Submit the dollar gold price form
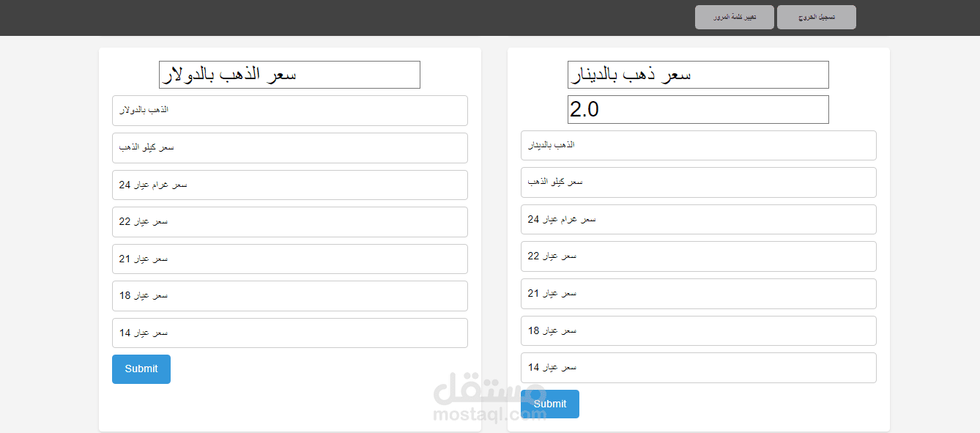 141,369
